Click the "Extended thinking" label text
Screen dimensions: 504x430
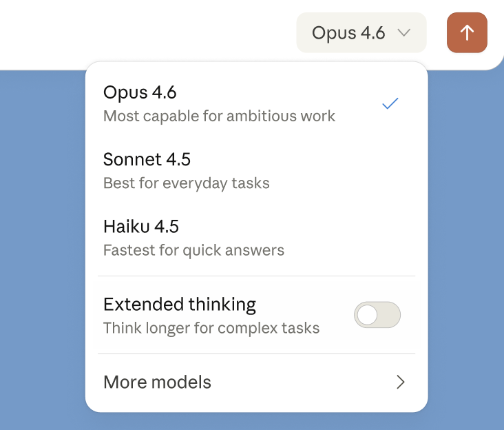[x=179, y=304]
